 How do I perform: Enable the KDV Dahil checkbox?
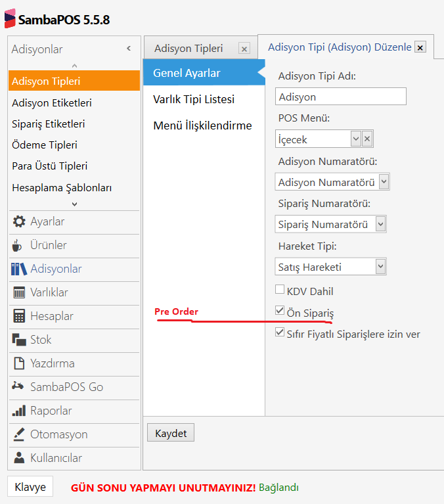[280, 290]
